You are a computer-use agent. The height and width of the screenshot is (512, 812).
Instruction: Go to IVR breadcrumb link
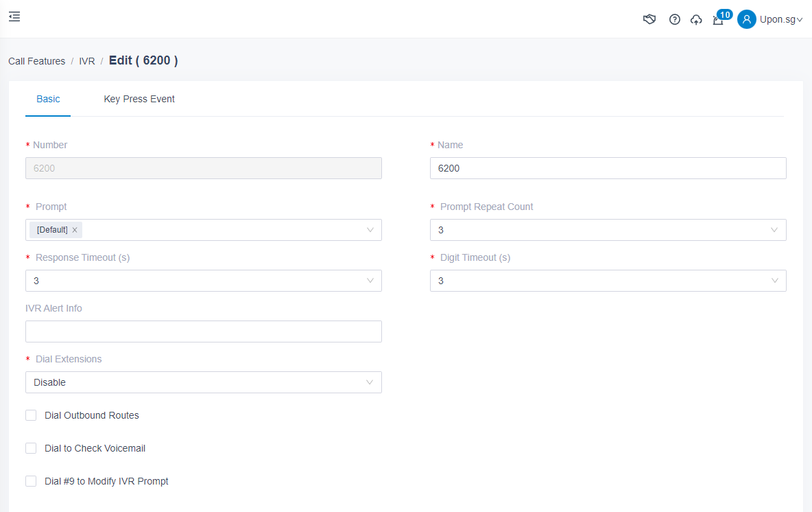(87, 61)
